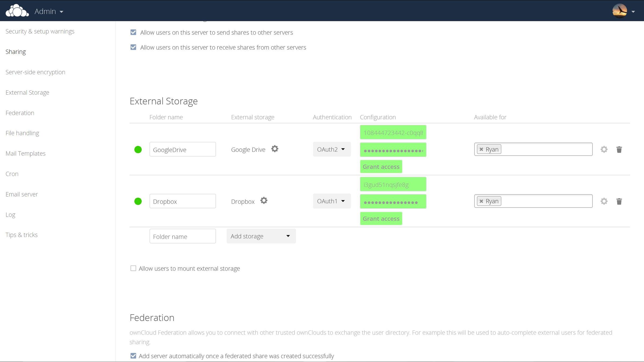
Task: Open advanced options gear for Dropbox row
Action: 604,201
